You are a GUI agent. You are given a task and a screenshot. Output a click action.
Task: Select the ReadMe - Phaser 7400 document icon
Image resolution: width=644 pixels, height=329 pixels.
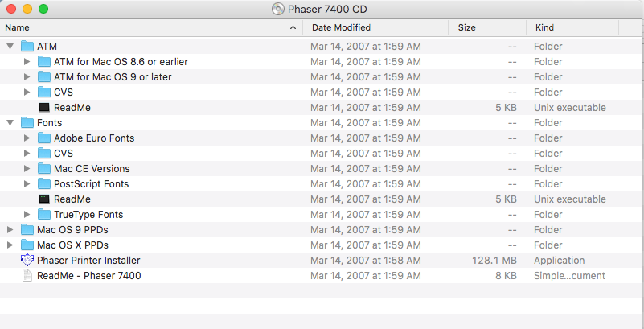pos(27,276)
